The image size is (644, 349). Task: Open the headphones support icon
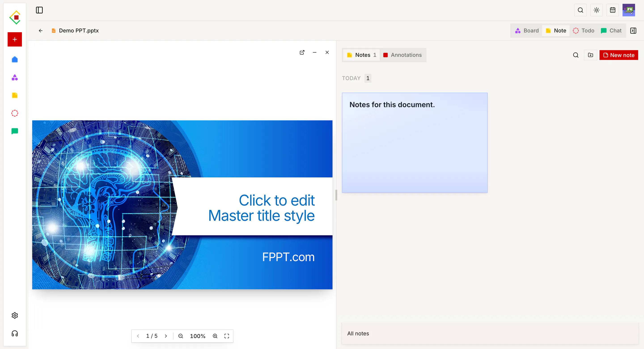point(15,333)
